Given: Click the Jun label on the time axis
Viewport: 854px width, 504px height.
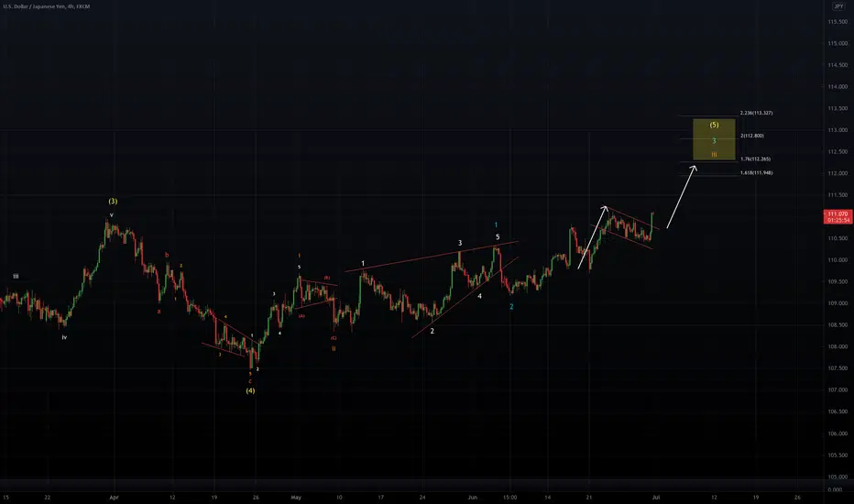Looking at the screenshot, I should [472, 498].
